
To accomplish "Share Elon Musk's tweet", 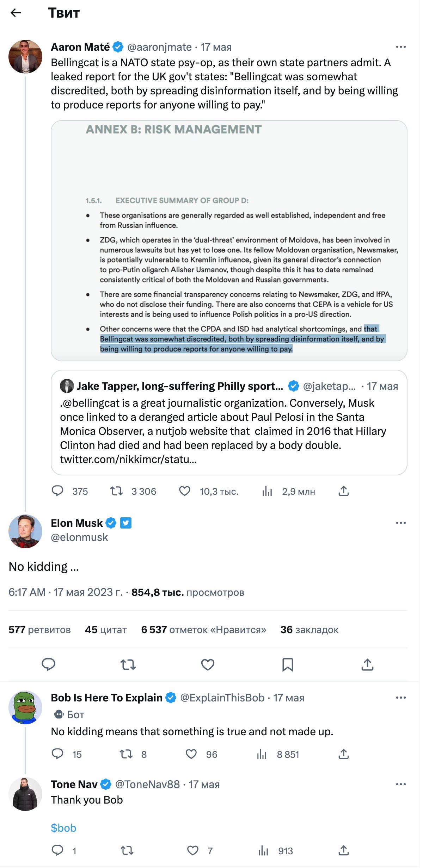I will pos(367,664).
